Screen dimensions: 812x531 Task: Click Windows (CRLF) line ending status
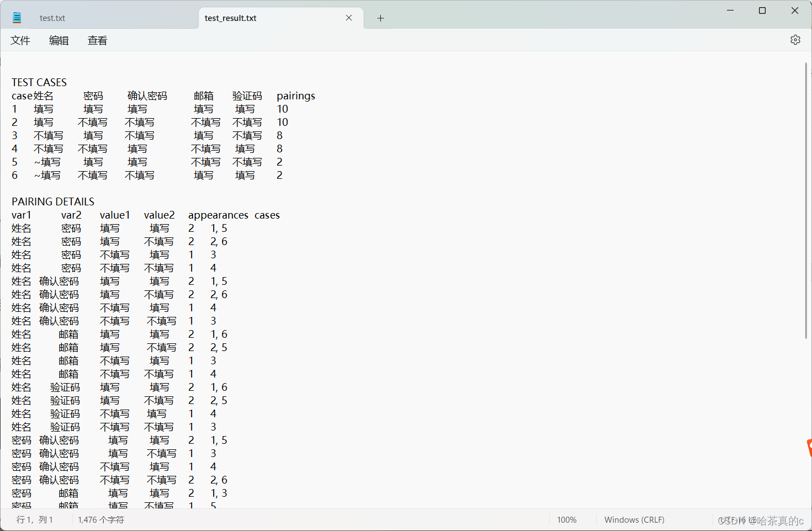(x=634, y=520)
